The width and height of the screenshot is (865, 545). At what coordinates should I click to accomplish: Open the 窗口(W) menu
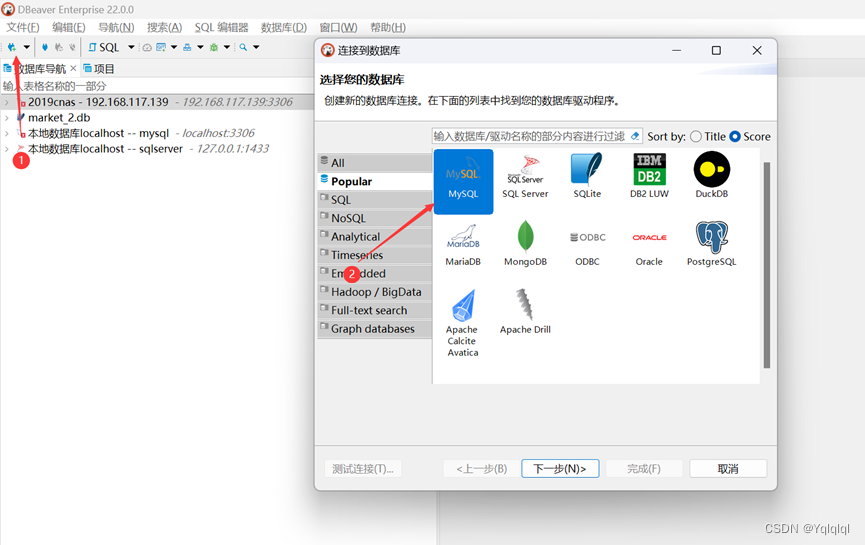click(338, 28)
